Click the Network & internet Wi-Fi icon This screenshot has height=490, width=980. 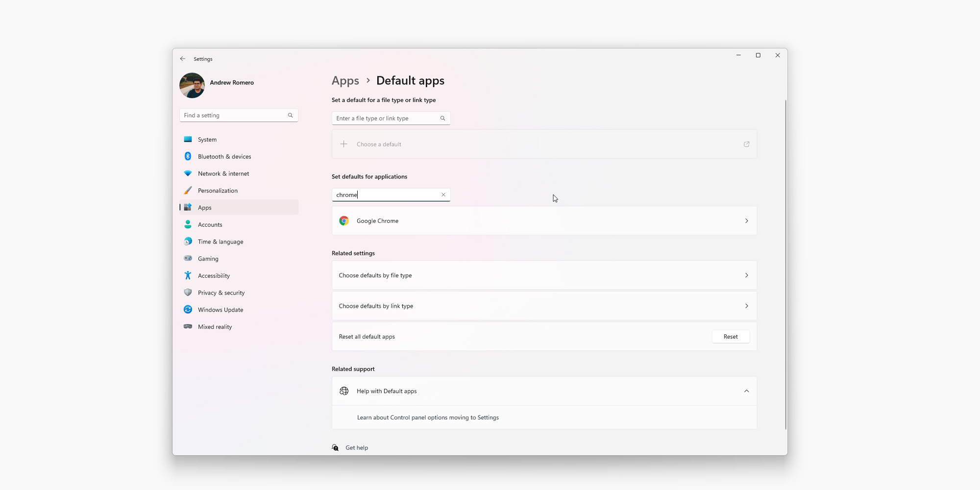click(188, 173)
